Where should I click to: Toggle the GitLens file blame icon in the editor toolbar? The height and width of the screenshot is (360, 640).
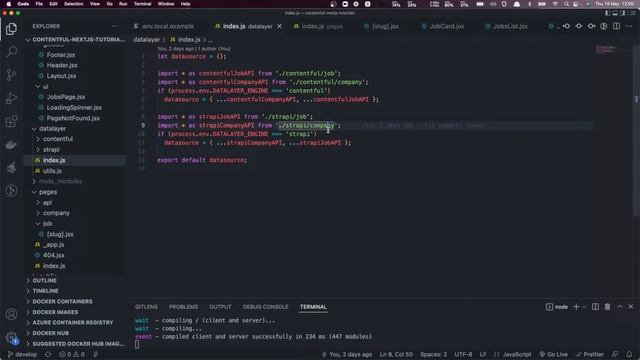[x=604, y=26]
